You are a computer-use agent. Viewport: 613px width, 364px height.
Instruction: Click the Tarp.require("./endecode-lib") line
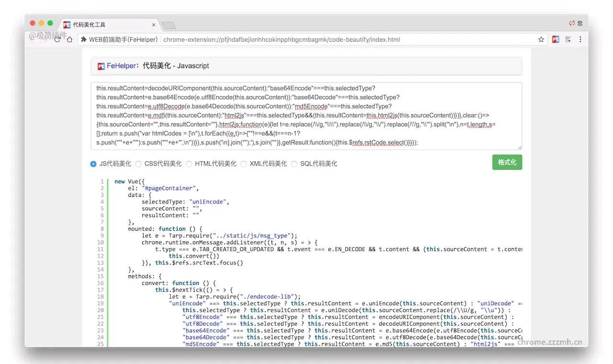pos(235,296)
